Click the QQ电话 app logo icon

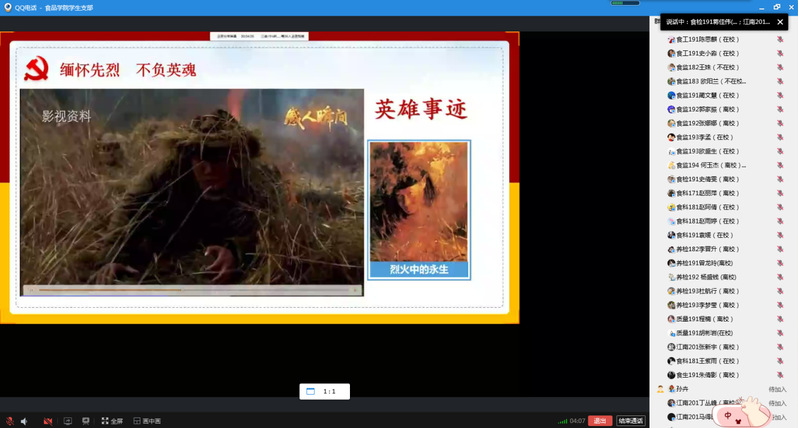pos(8,8)
